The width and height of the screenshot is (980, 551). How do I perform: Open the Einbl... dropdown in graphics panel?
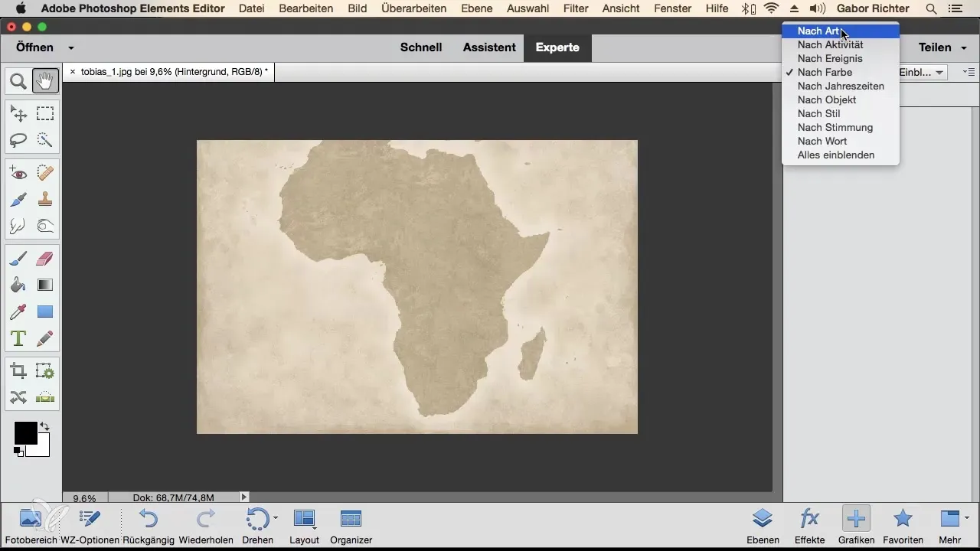[923, 73]
